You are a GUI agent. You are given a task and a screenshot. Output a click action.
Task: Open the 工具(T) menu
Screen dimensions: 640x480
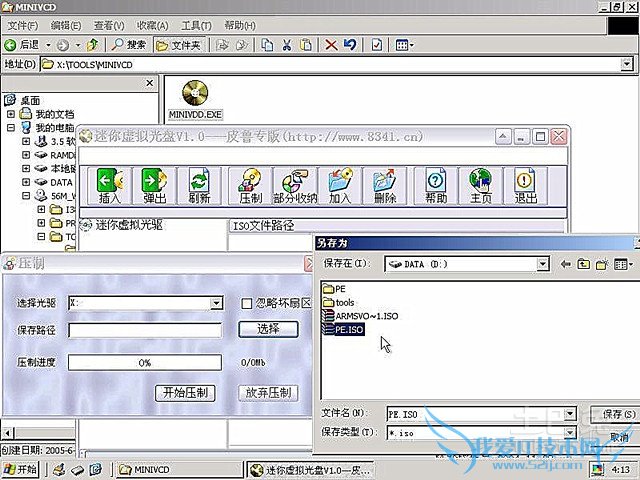coord(196,26)
